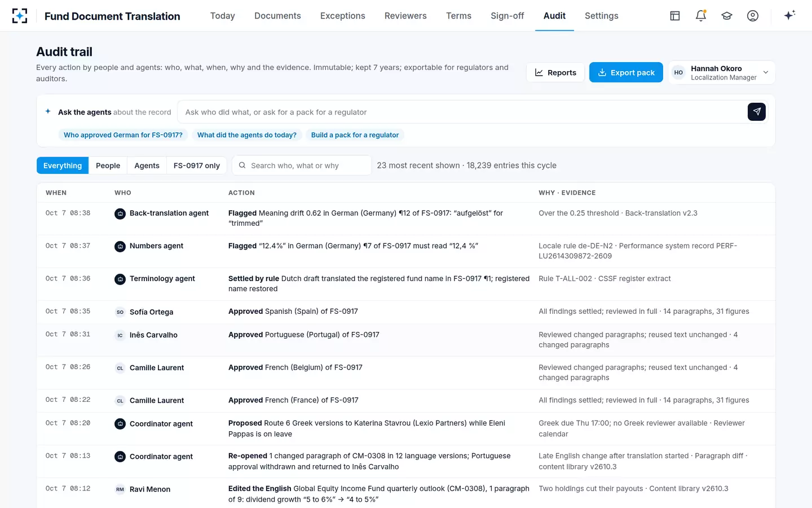This screenshot has height=508, width=812.
Task: Click the Export pack button
Action: (626, 72)
